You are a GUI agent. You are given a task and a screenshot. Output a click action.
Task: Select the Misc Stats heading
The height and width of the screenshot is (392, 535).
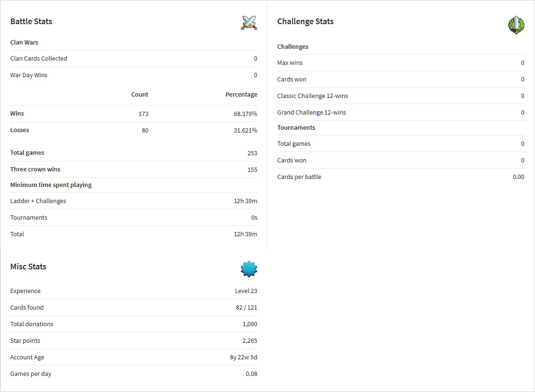pos(28,267)
